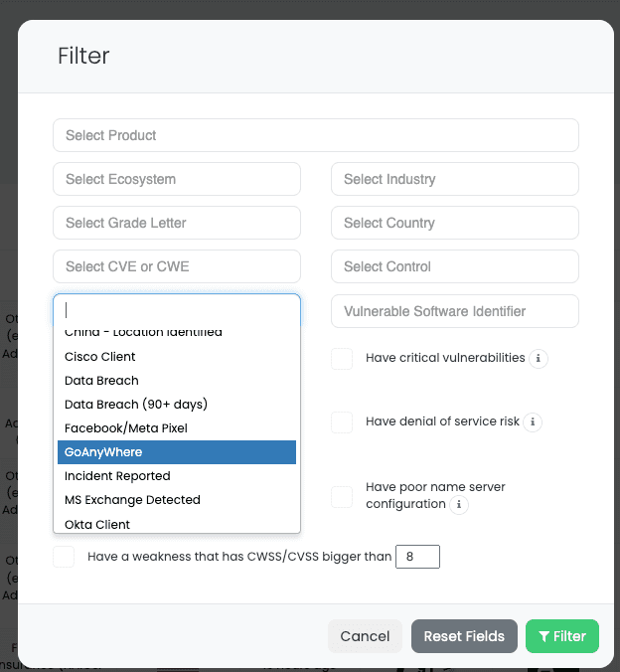The width and height of the screenshot is (620, 672).
Task: Expand the Select Country dropdown
Action: pyautogui.click(x=454, y=223)
